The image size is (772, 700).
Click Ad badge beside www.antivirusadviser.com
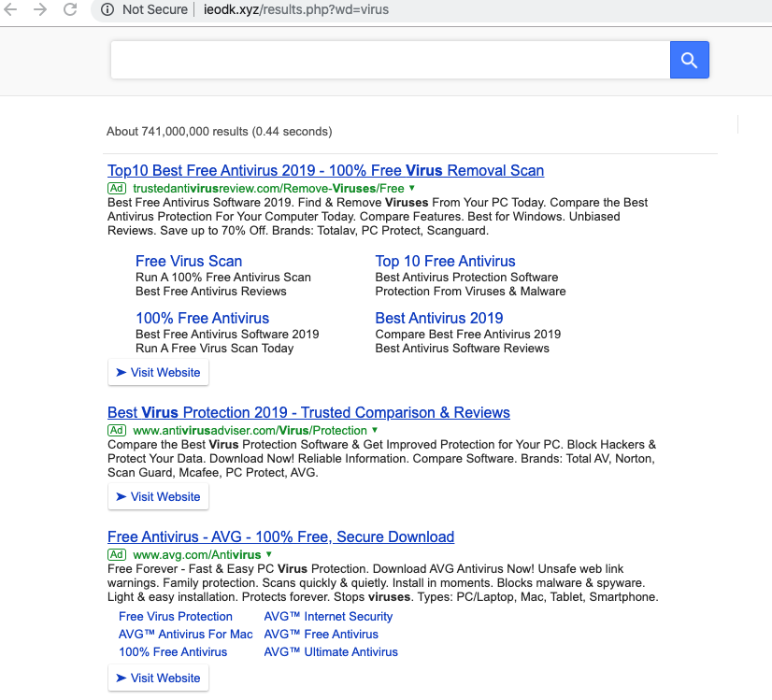tap(117, 430)
